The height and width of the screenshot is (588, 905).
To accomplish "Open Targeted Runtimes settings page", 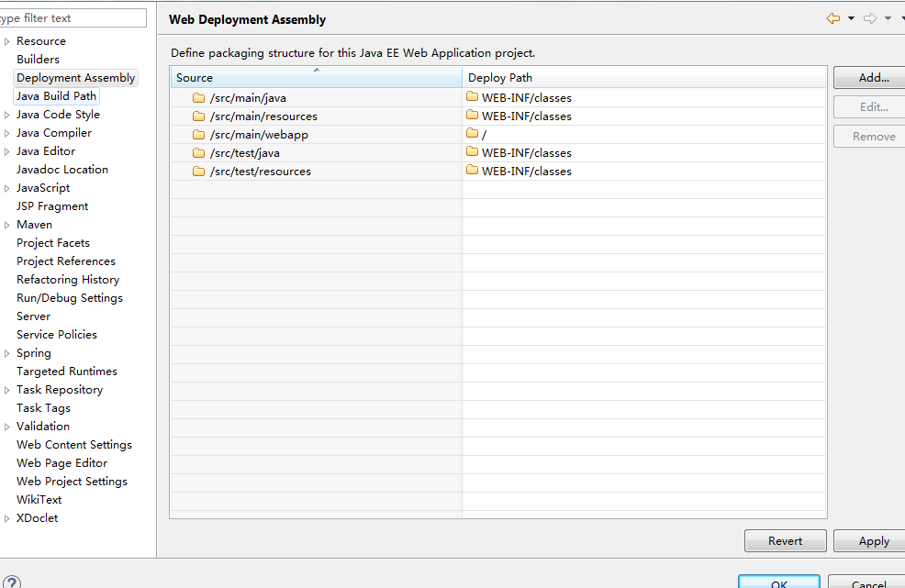I will click(67, 372).
